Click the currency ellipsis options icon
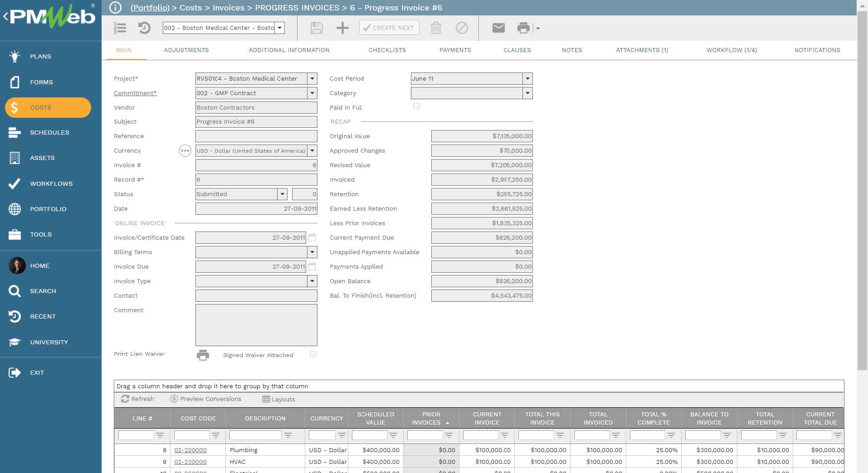868x473 pixels. pyautogui.click(x=185, y=151)
